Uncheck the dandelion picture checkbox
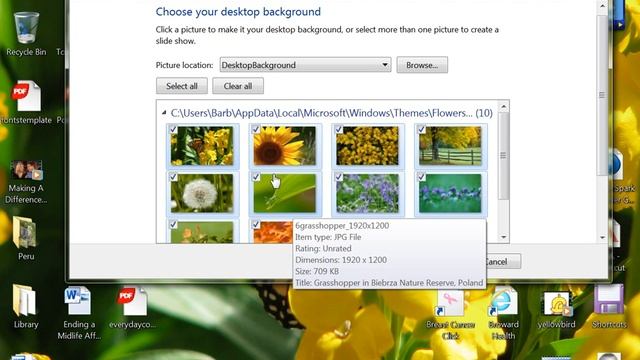The image size is (640, 360). [173, 177]
